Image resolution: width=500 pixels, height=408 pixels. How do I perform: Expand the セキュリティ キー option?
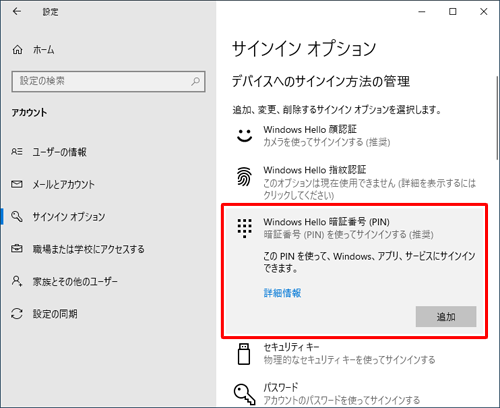pyautogui.click(x=355, y=354)
